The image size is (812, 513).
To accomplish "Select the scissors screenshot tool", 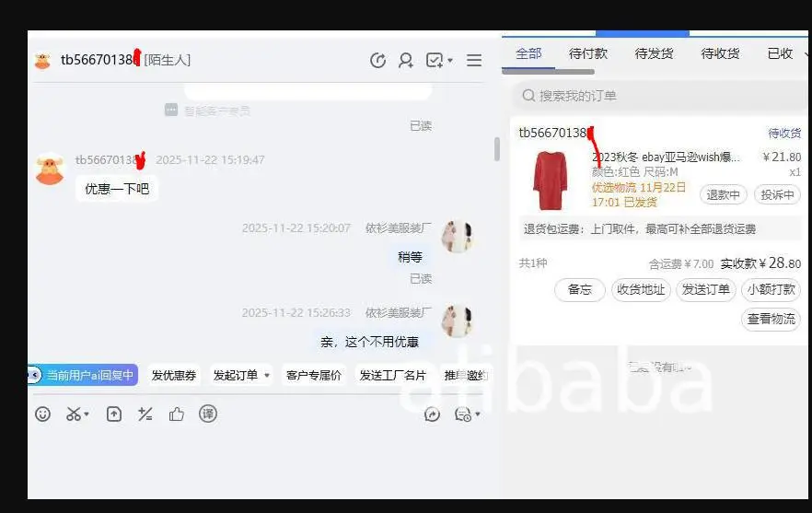I will click(x=74, y=414).
